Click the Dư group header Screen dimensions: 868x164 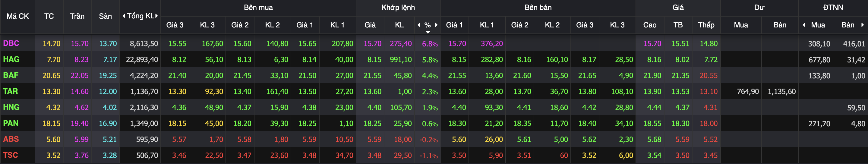[759, 8]
